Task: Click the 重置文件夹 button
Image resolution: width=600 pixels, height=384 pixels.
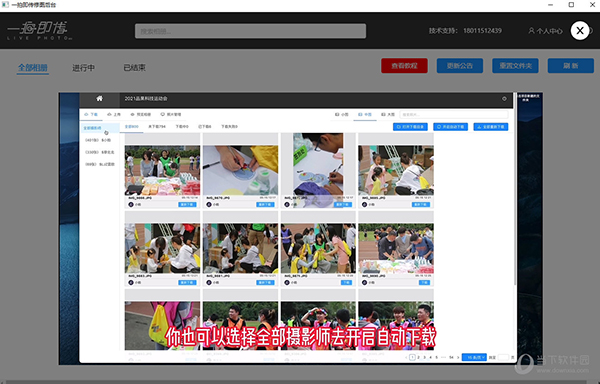Action: tap(515, 66)
